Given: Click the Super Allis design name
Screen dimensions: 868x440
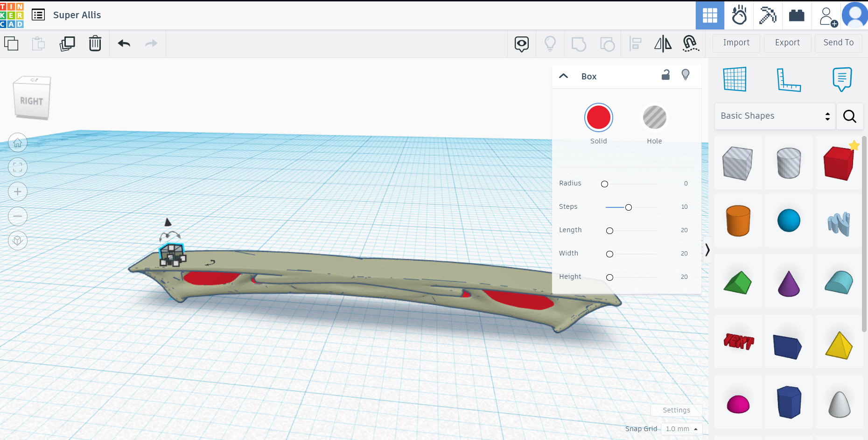Looking at the screenshot, I should tap(77, 15).
